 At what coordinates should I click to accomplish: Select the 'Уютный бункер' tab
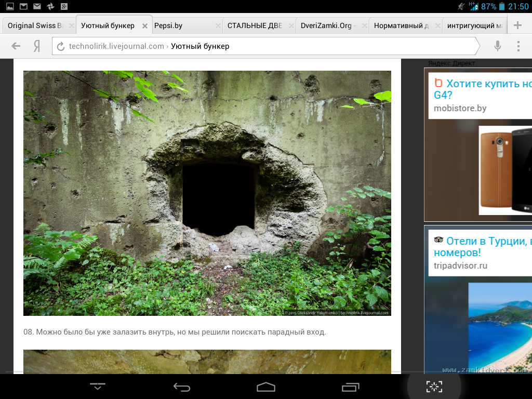(x=108, y=26)
